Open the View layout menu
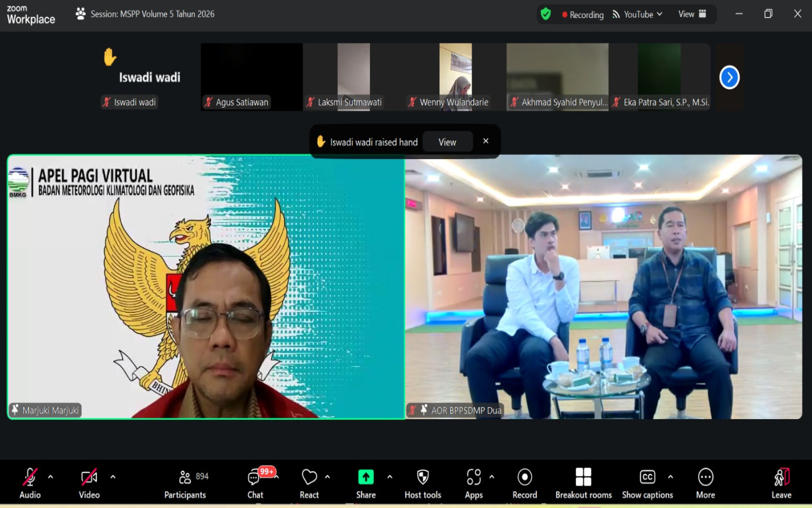The width and height of the screenshot is (812, 508). (692, 14)
